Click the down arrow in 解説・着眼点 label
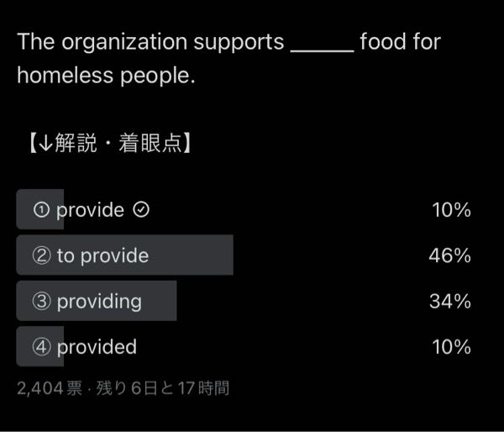 (x=45, y=144)
